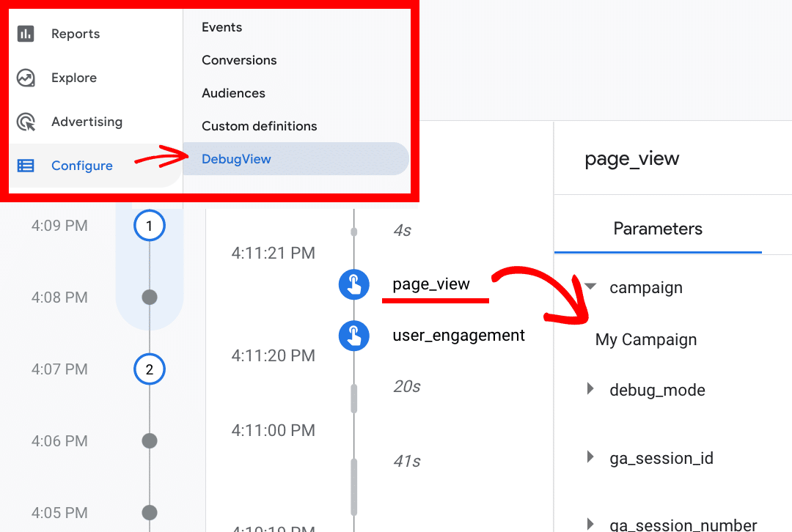The image size is (792, 532).
Task: Open Audiences in the Configure submenu
Action: coord(233,93)
